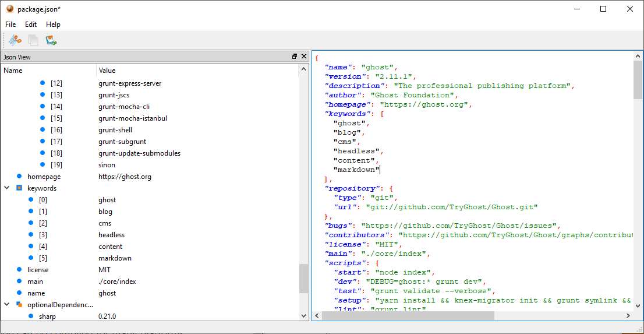
Task: Select the [1] blog tree row
Action: (x=150, y=212)
